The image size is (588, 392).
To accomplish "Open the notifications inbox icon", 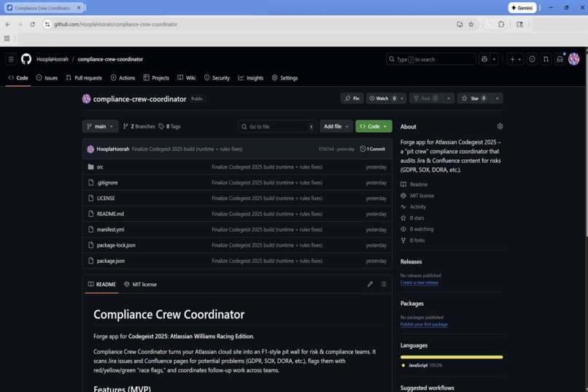I will 560,59.
